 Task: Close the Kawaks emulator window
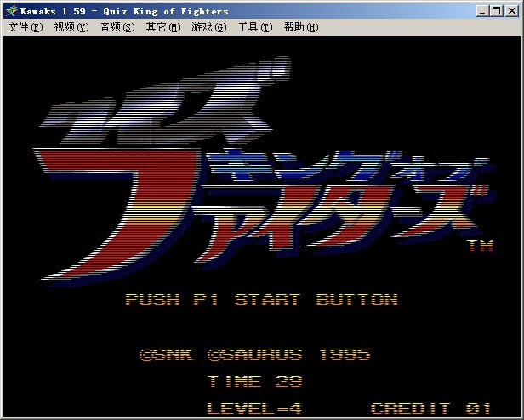(512, 11)
